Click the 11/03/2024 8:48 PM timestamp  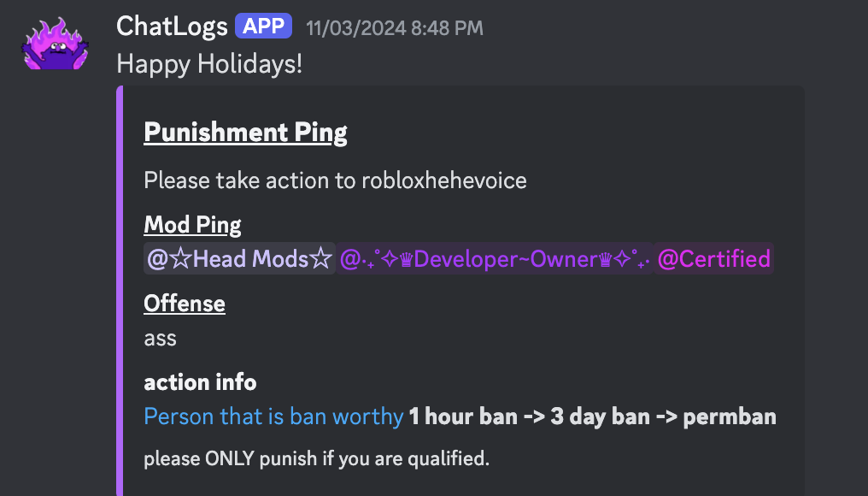(x=395, y=28)
